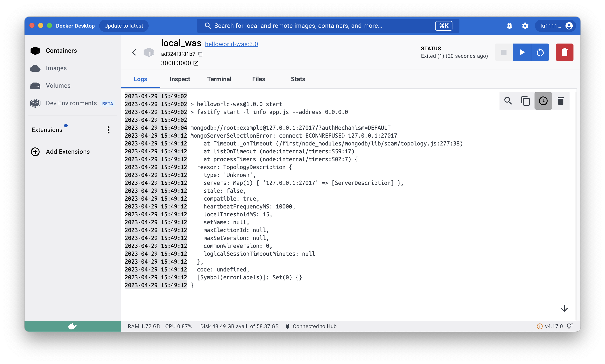Search within the logs

[508, 101]
